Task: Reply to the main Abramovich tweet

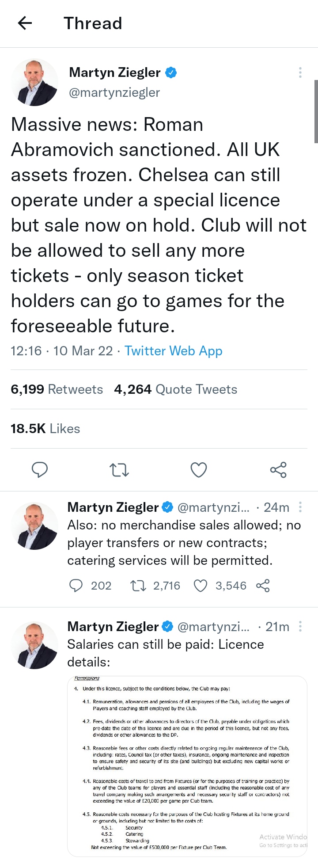Action: pyautogui.click(x=40, y=469)
